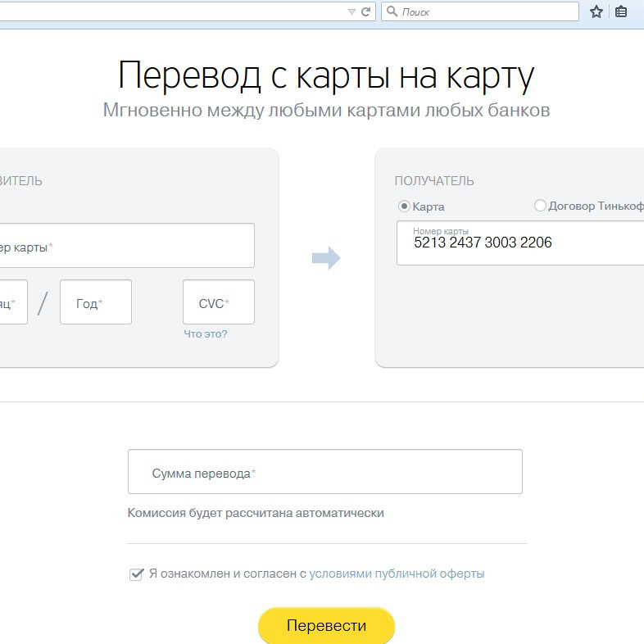
Task: Select the Договор Тинькофф radio button
Action: (x=540, y=205)
